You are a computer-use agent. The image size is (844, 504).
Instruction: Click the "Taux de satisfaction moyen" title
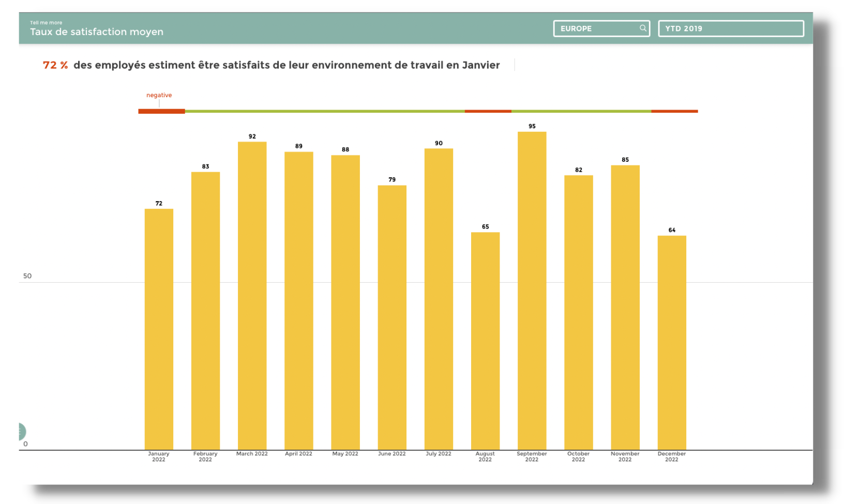click(97, 32)
